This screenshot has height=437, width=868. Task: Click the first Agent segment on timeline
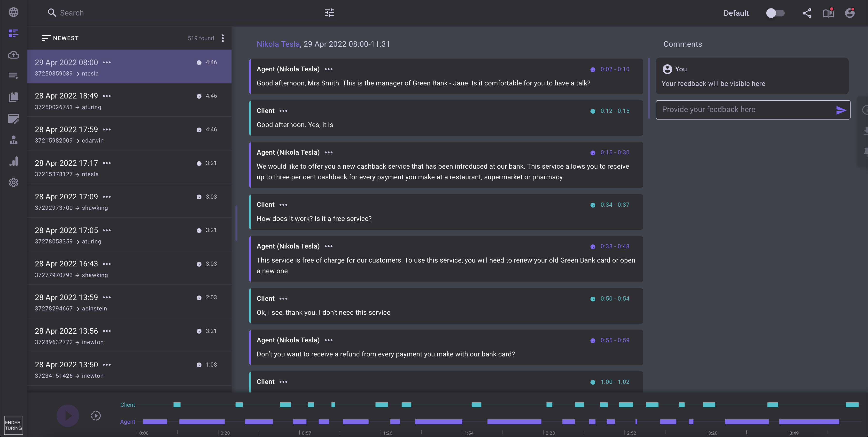pos(155,422)
